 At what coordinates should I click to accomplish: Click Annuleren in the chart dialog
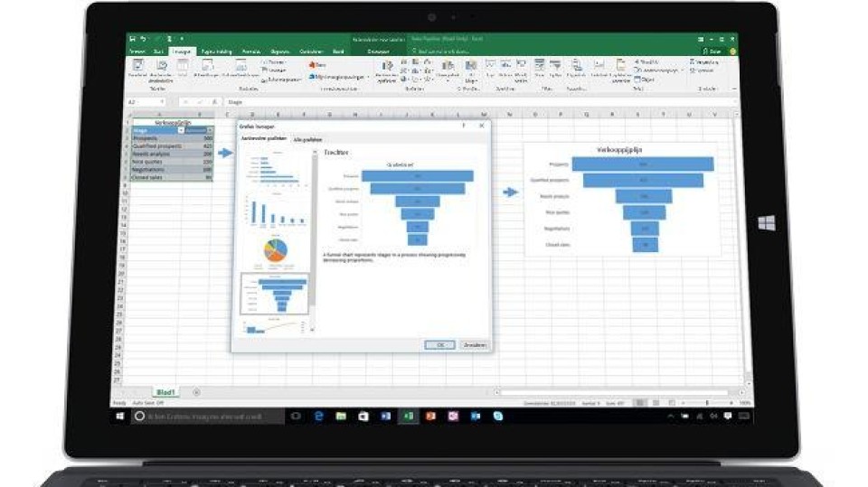[x=475, y=345]
